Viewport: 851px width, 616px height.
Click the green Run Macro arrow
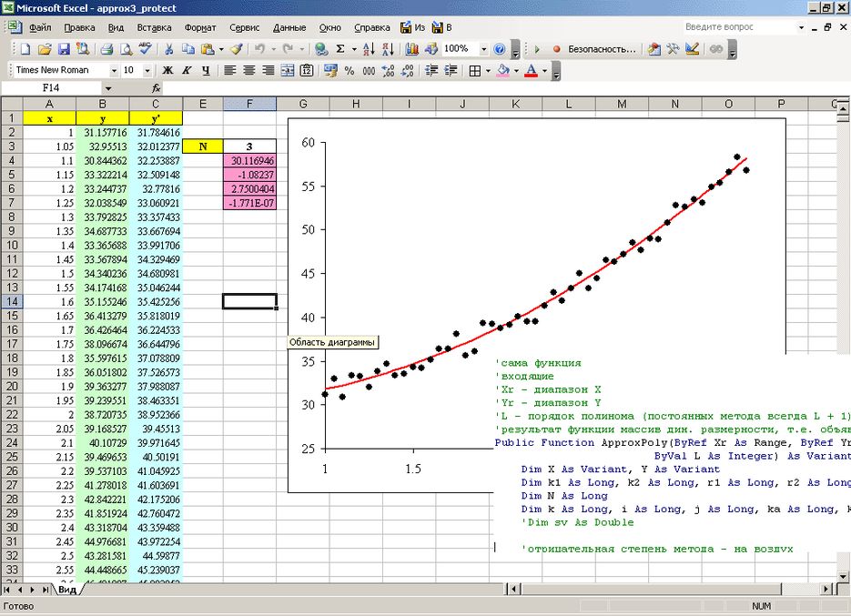tap(537, 49)
